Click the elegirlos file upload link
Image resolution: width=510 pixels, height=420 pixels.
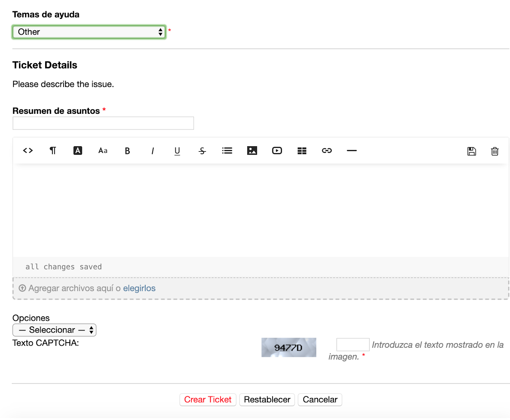(139, 288)
